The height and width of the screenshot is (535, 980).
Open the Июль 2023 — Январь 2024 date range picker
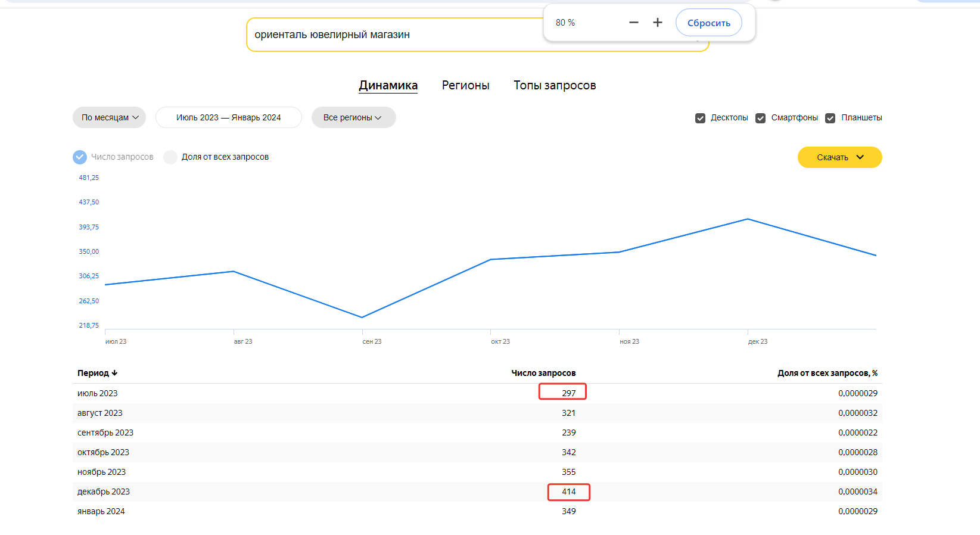click(x=228, y=117)
